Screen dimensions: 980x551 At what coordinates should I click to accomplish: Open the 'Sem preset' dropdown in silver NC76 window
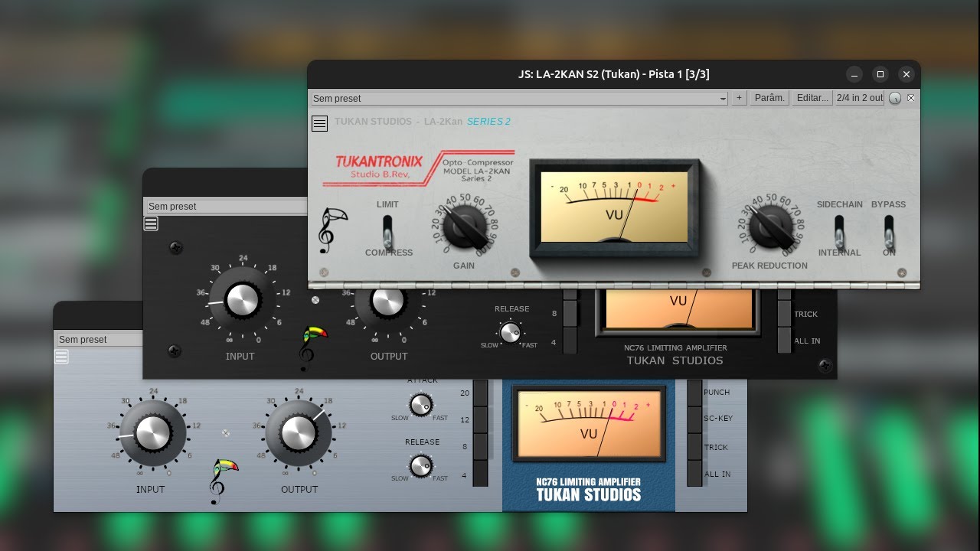pyautogui.click(x=100, y=339)
